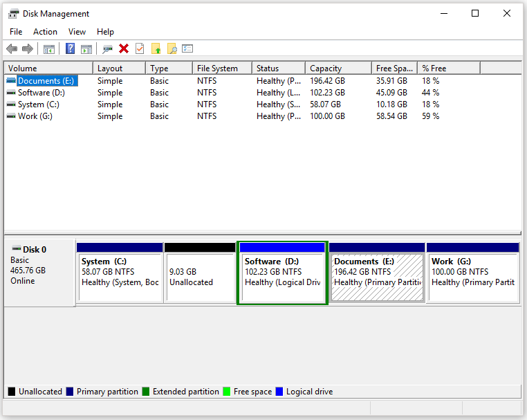
Task: Click the System (C:) volume drive icon
Action: 11,104
